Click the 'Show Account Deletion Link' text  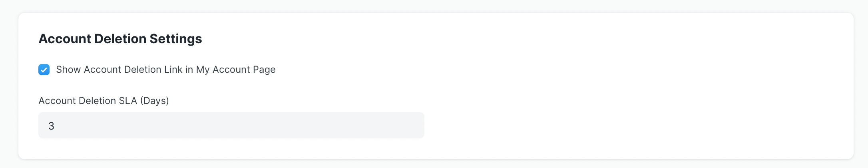[x=119, y=70]
